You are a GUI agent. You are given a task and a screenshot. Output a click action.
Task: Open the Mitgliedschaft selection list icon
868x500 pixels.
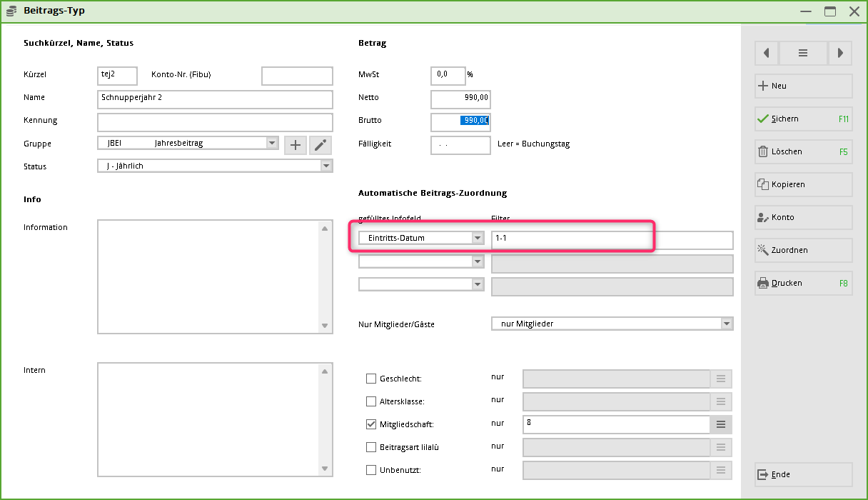pos(720,424)
